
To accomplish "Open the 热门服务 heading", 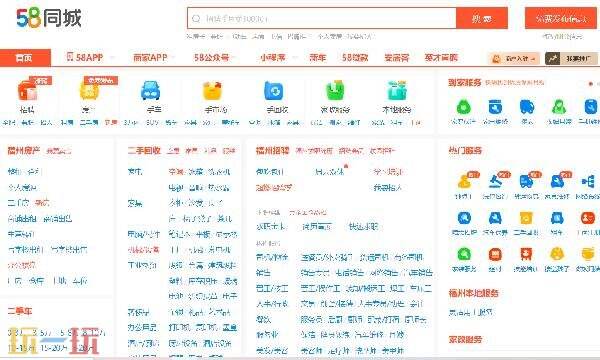I will click(x=465, y=151).
